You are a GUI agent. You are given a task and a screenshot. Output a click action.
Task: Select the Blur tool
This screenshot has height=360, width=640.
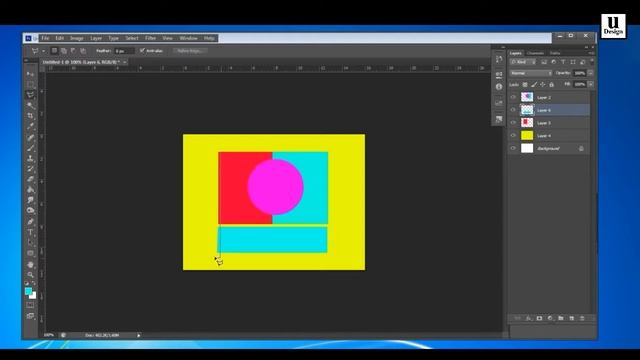point(30,200)
